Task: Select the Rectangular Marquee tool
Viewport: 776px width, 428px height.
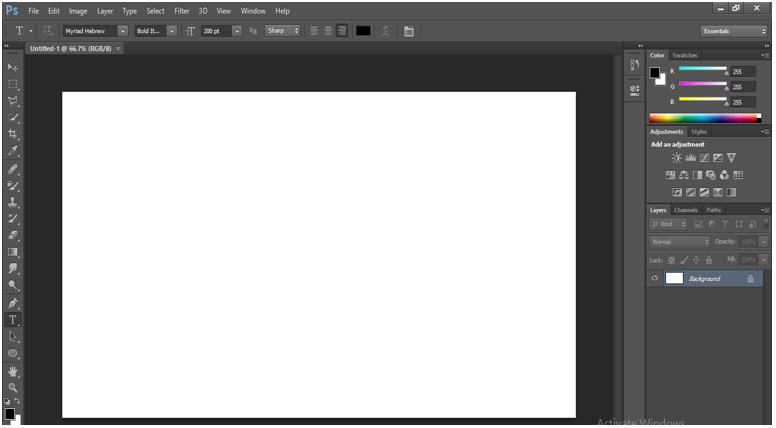Action: [13, 84]
